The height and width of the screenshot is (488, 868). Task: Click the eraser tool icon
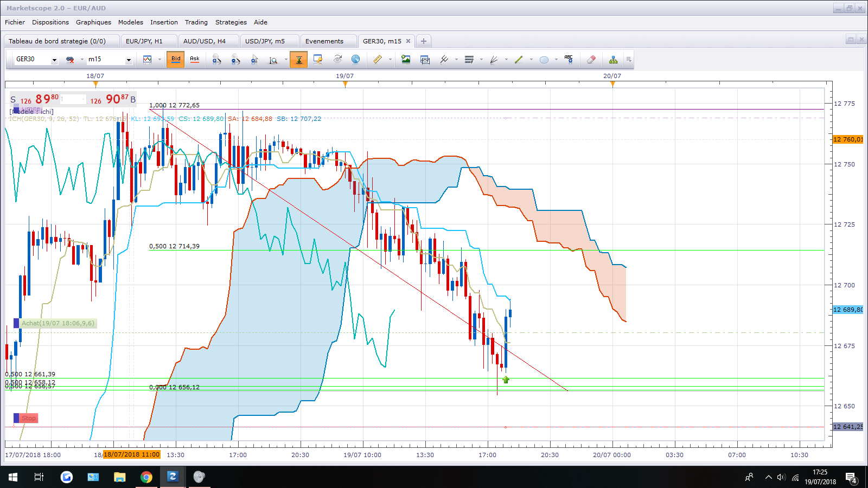[591, 60]
